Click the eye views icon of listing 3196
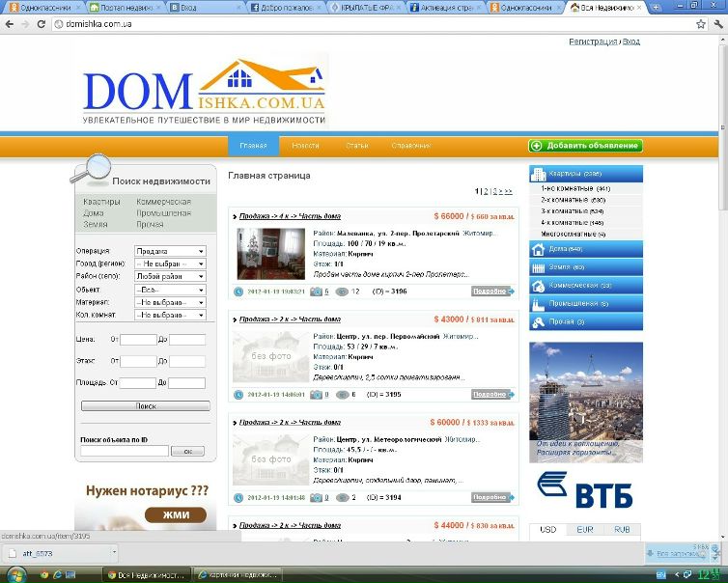Image resolution: width=728 pixels, height=583 pixels. click(x=342, y=291)
